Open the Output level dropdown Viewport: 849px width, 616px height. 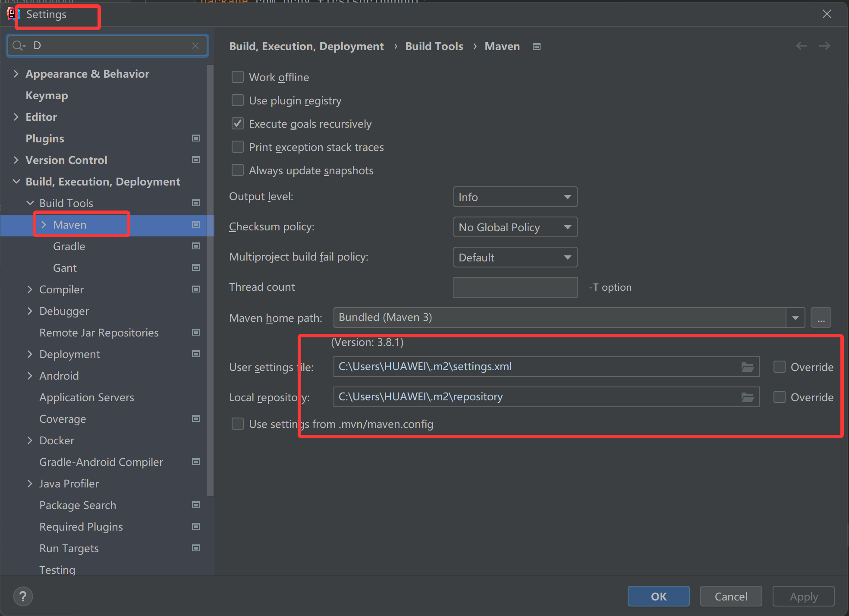coord(515,197)
